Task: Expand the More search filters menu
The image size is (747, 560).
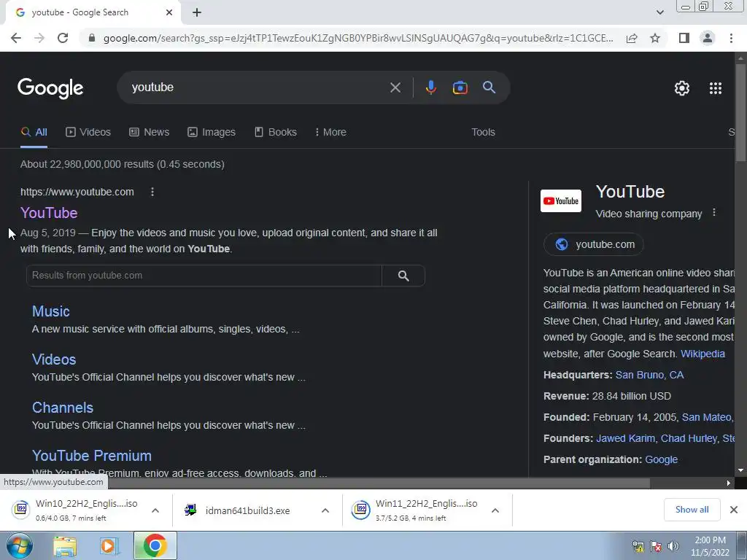Action: (330, 133)
